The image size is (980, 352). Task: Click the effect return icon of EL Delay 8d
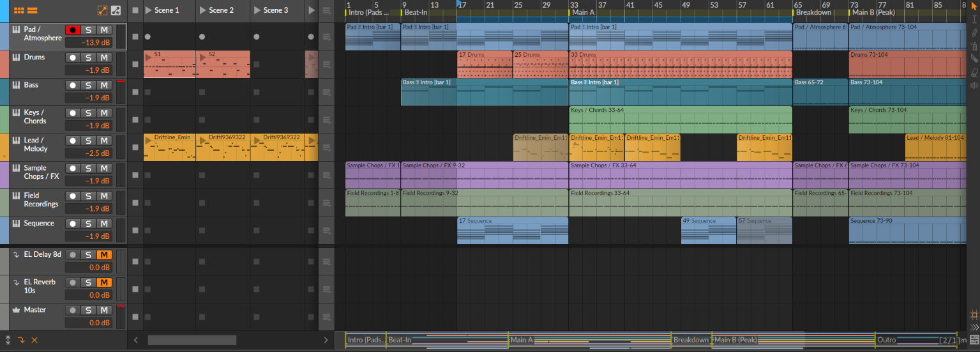pos(16,254)
